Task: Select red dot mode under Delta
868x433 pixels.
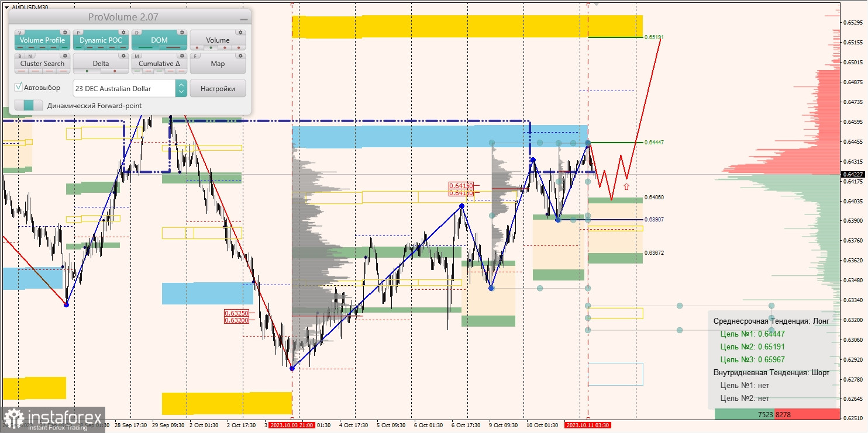Action: pos(115,71)
